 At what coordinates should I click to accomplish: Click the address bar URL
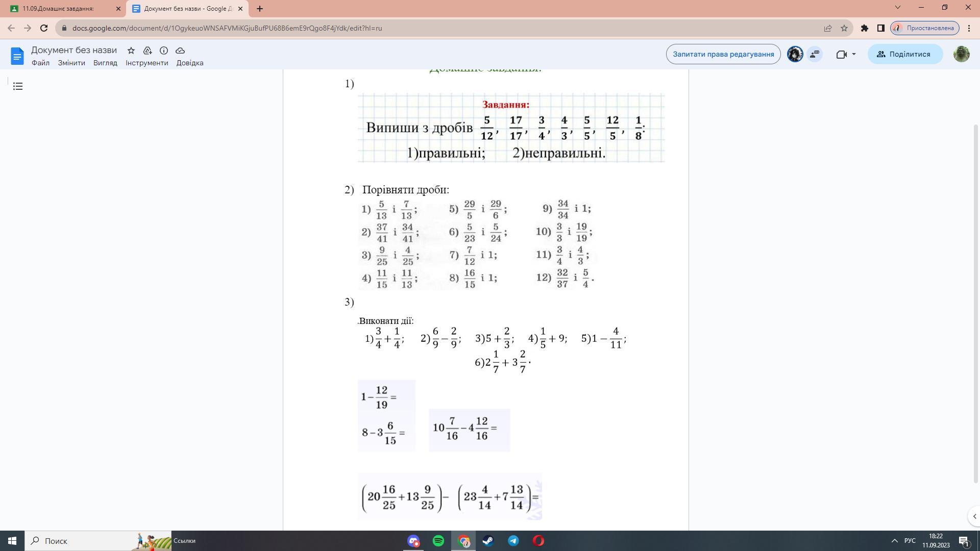pos(227,28)
